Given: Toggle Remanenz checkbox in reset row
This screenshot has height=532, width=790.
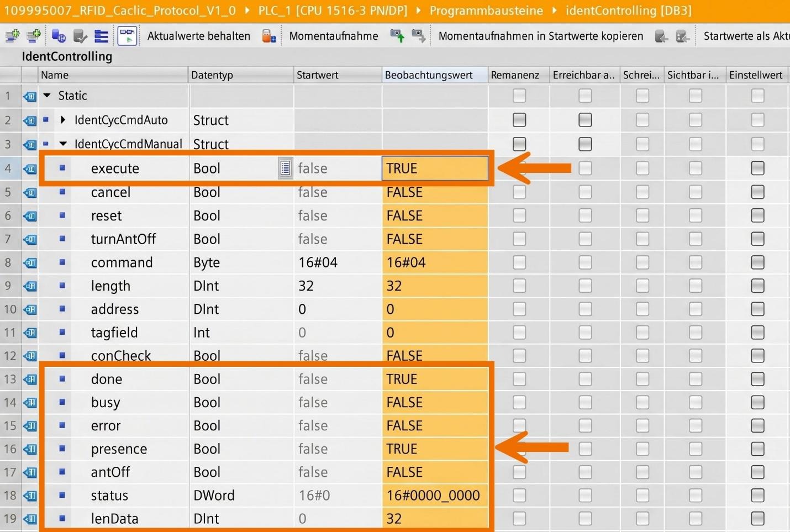Looking at the screenshot, I should (x=519, y=215).
